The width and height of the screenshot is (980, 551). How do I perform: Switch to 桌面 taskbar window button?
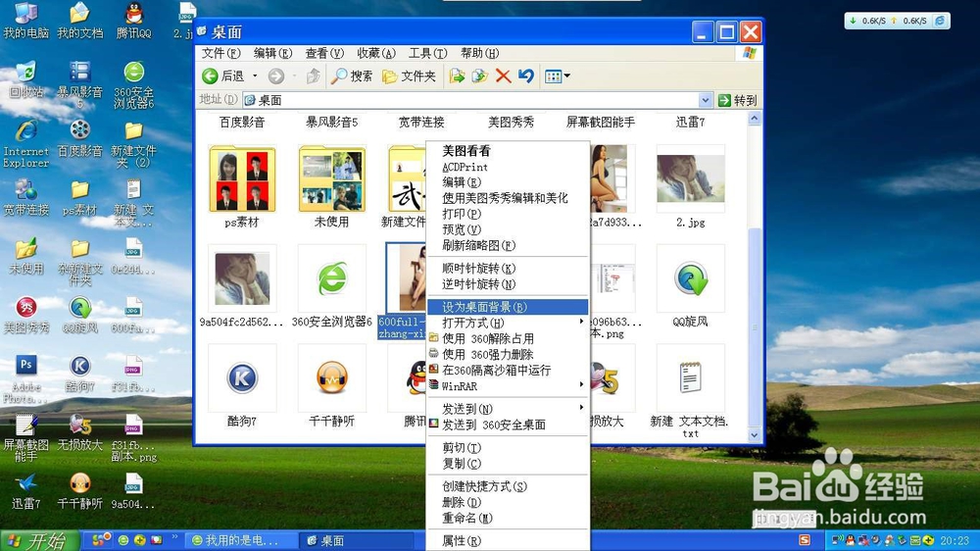357,540
